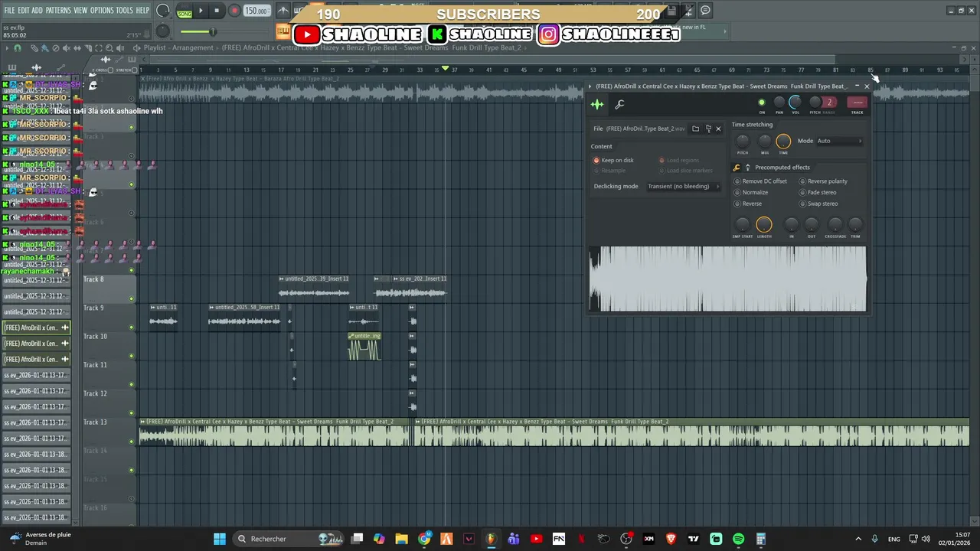Open File Explorer from the taskbar
980x551 pixels.
[401, 539]
